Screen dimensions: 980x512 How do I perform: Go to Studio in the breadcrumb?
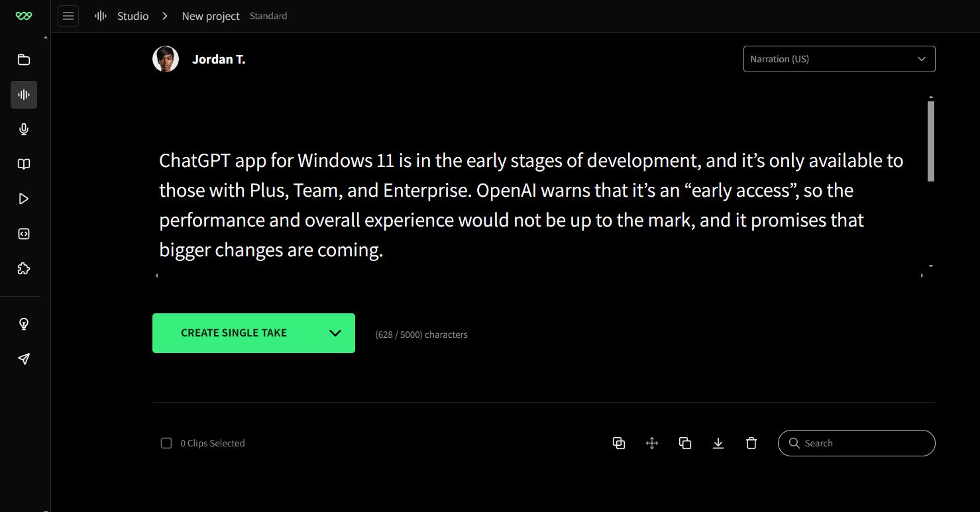(x=133, y=16)
